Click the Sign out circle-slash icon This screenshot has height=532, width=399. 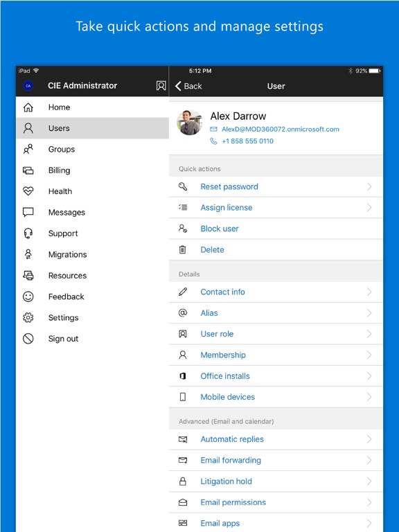[x=28, y=339]
